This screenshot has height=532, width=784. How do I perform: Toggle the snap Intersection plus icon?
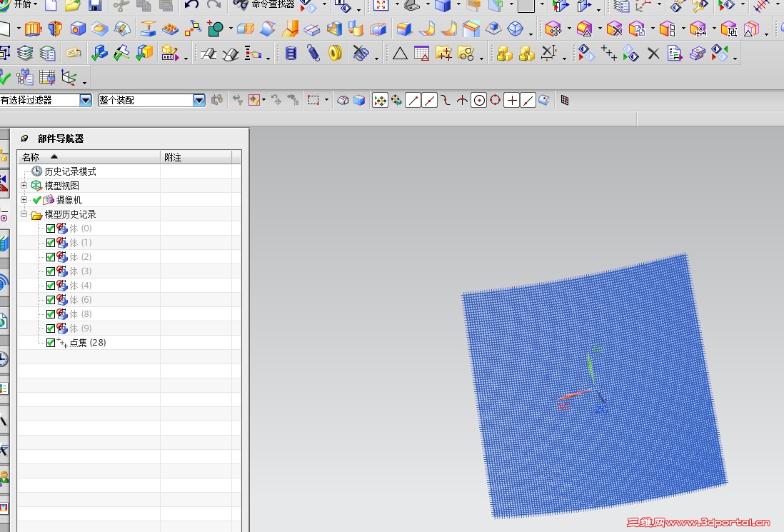coord(511,101)
